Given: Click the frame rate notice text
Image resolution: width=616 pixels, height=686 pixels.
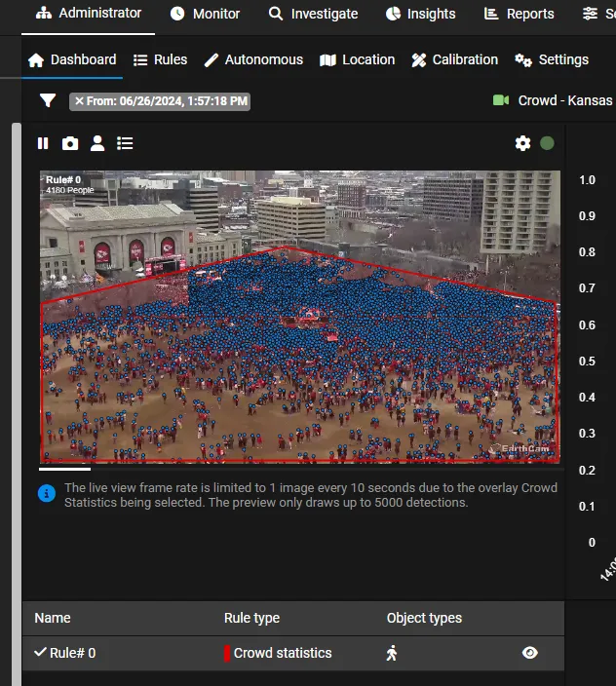Looking at the screenshot, I should 311,495.
